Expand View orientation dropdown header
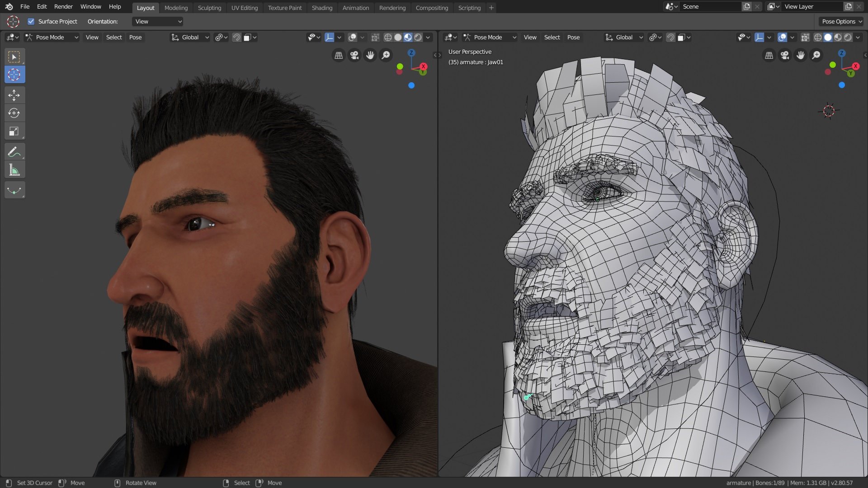The width and height of the screenshot is (868, 488). 157,21
